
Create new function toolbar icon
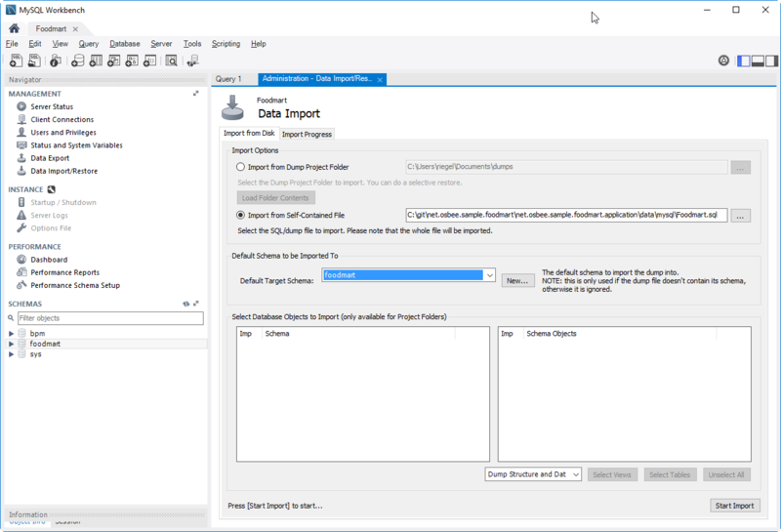pos(149,61)
